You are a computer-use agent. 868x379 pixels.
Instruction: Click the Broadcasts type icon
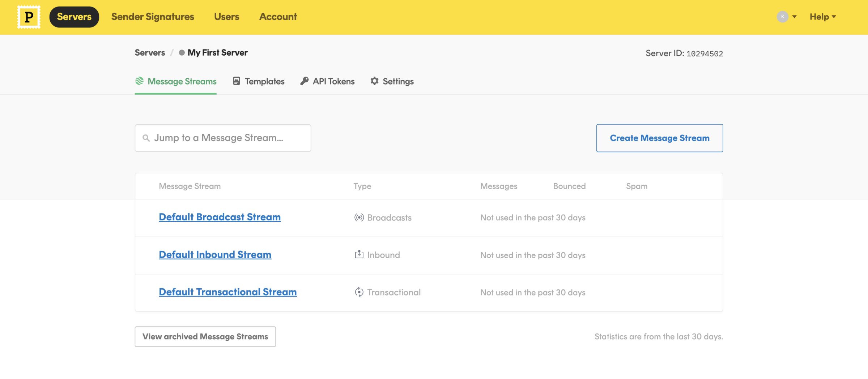pyautogui.click(x=358, y=218)
